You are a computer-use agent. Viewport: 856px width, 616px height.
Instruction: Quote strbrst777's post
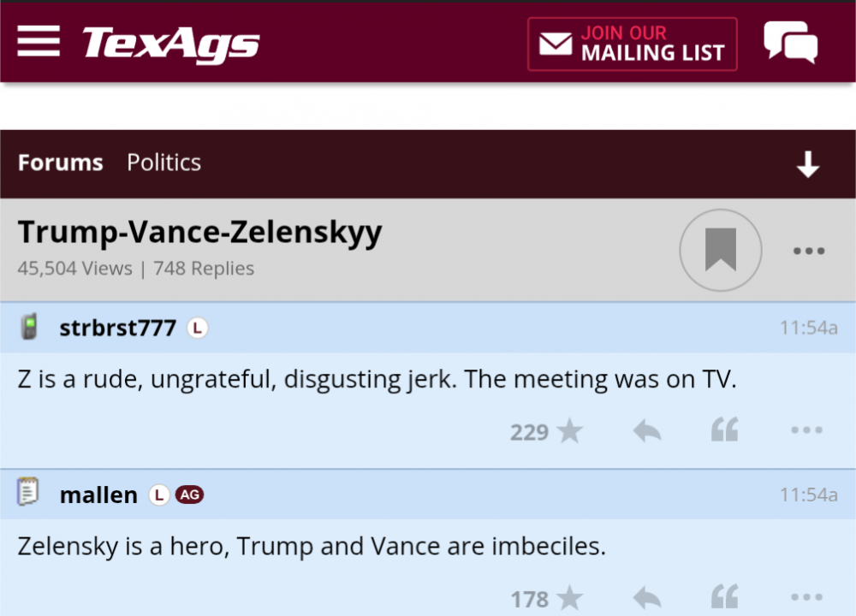point(724,431)
